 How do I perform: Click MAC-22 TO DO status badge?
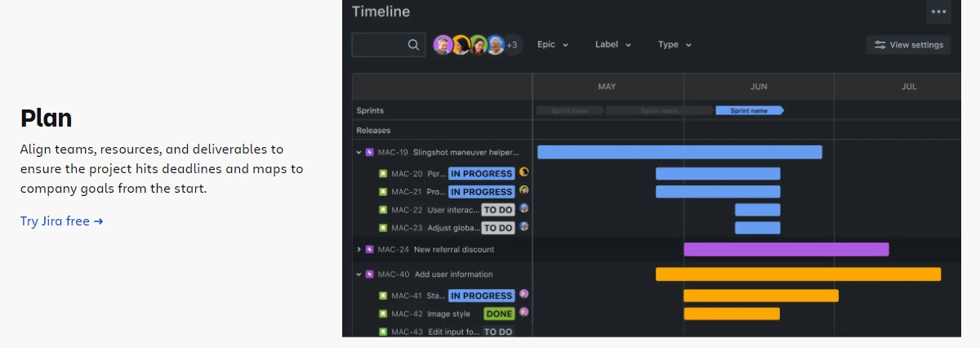498,210
